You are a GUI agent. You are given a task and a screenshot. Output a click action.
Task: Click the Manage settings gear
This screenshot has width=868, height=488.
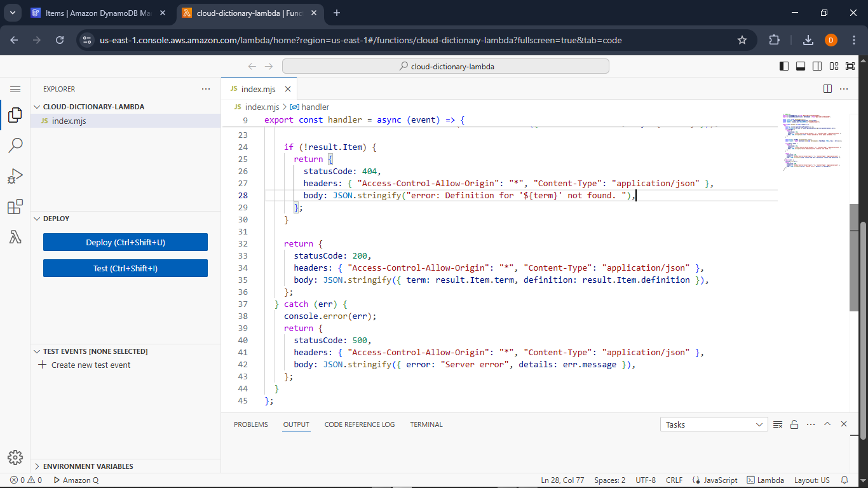15,457
